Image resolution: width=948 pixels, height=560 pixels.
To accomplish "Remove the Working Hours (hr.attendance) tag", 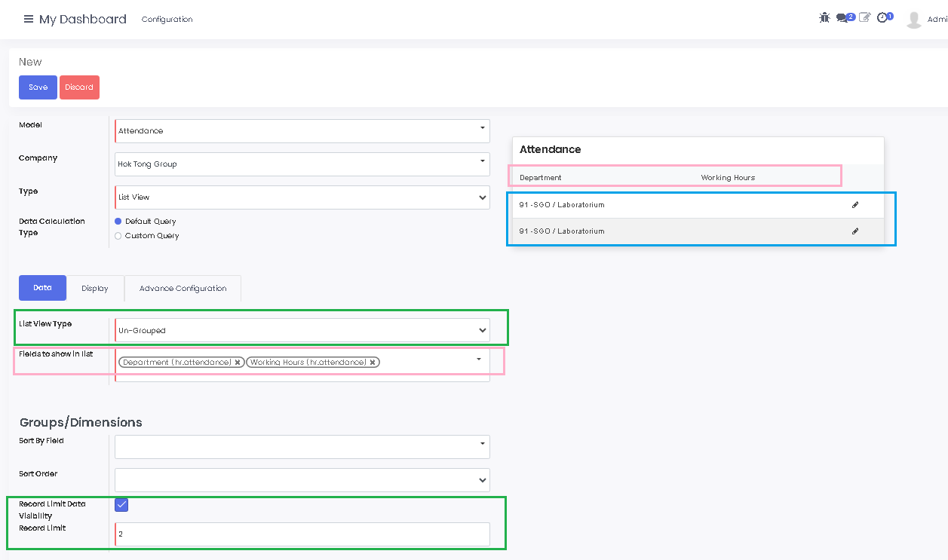I will point(373,363).
